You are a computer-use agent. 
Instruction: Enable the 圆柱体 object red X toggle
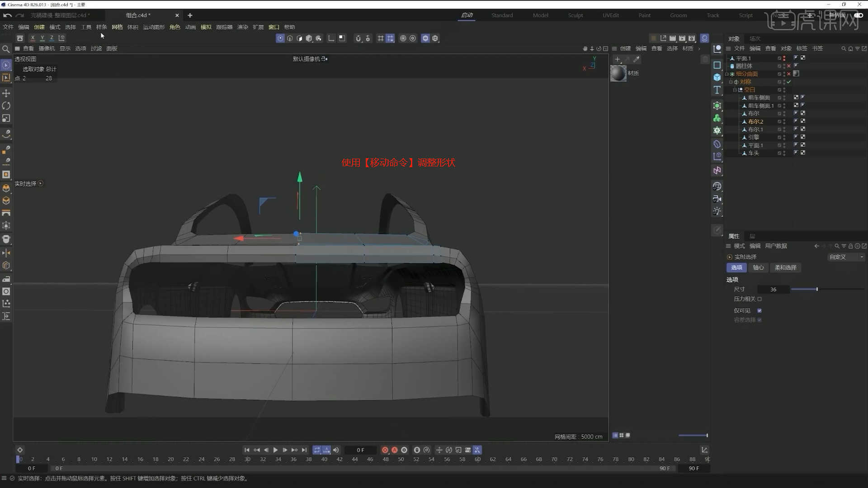point(789,66)
